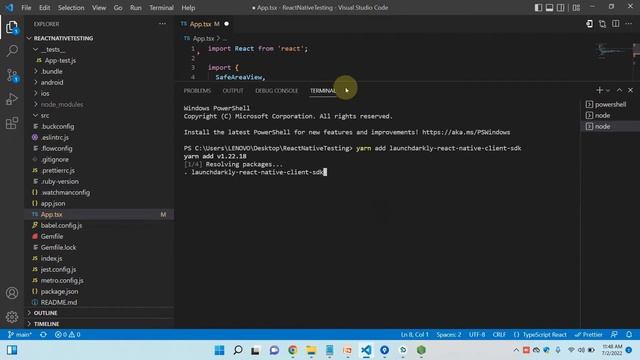The height and width of the screenshot is (360, 640).
Task: Toggle secondary side bar layout icon
Action: click(561, 7)
